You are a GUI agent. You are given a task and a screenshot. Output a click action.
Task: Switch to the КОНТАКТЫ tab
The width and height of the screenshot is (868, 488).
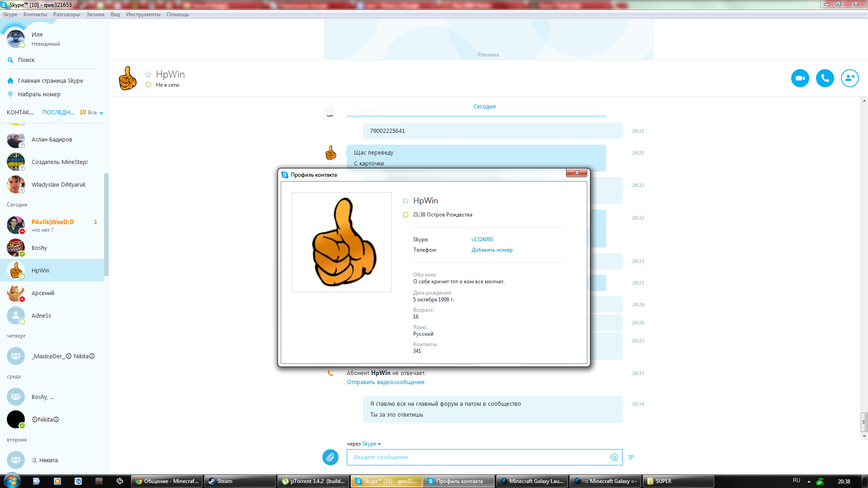tap(20, 113)
